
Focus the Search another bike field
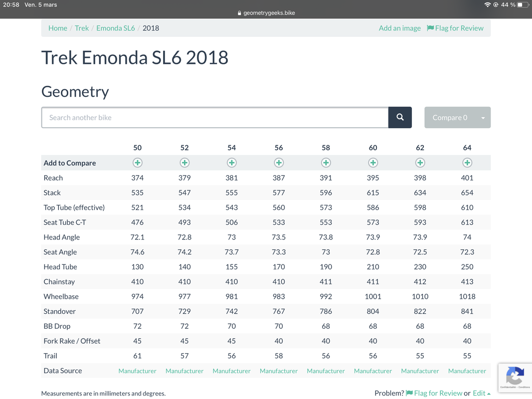pyautogui.click(x=215, y=117)
